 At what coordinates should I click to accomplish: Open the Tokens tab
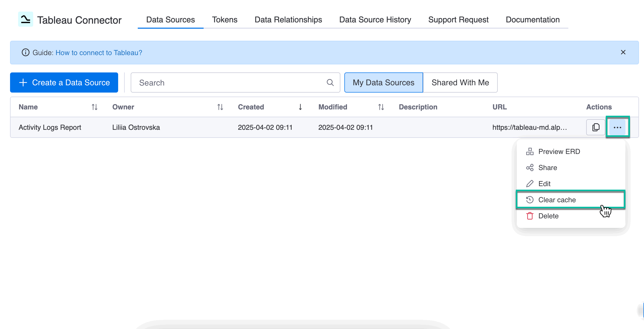[x=224, y=20]
